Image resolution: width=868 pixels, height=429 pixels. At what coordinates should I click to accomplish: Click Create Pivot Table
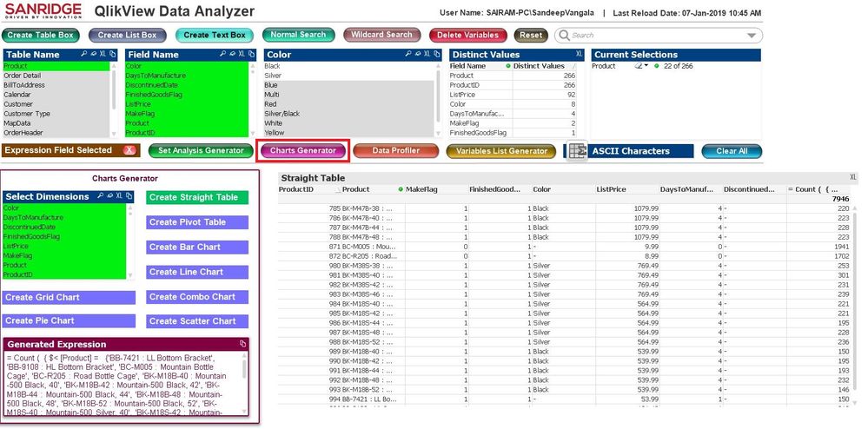pyautogui.click(x=197, y=222)
